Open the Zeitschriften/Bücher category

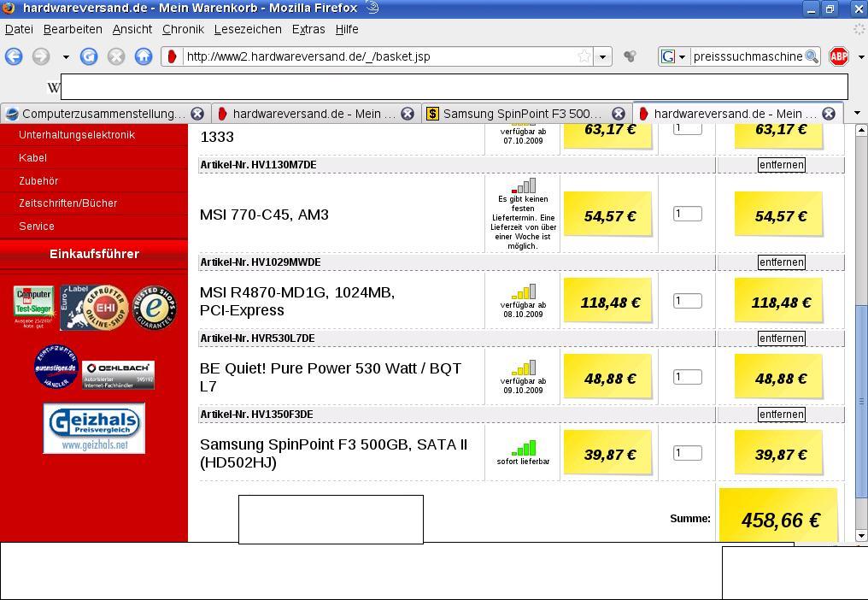point(68,203)
